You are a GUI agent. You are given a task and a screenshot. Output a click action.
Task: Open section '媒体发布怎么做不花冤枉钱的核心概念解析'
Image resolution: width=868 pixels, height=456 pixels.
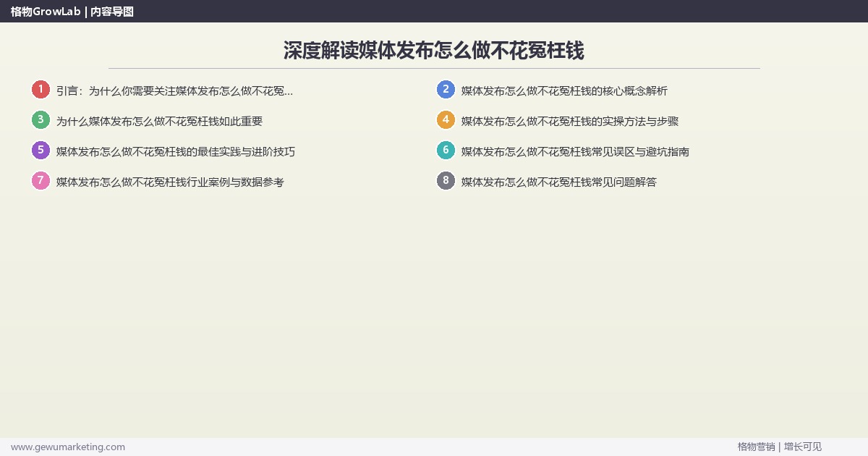(564, 91)
